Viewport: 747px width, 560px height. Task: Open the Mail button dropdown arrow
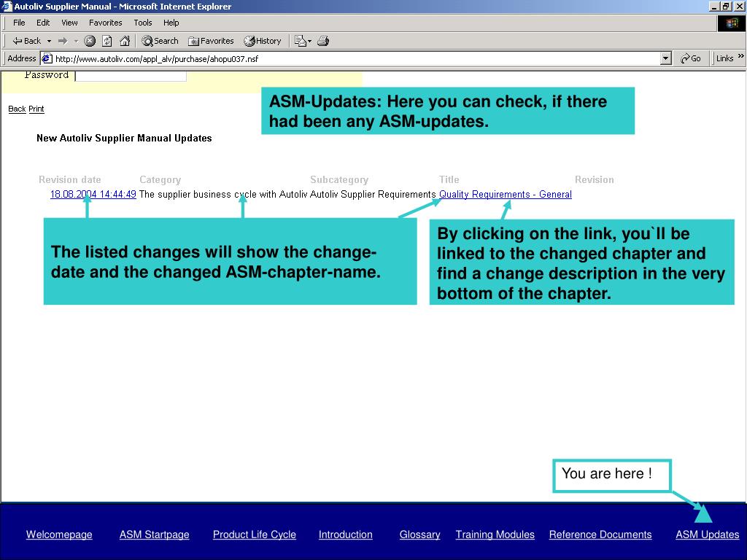309,42
